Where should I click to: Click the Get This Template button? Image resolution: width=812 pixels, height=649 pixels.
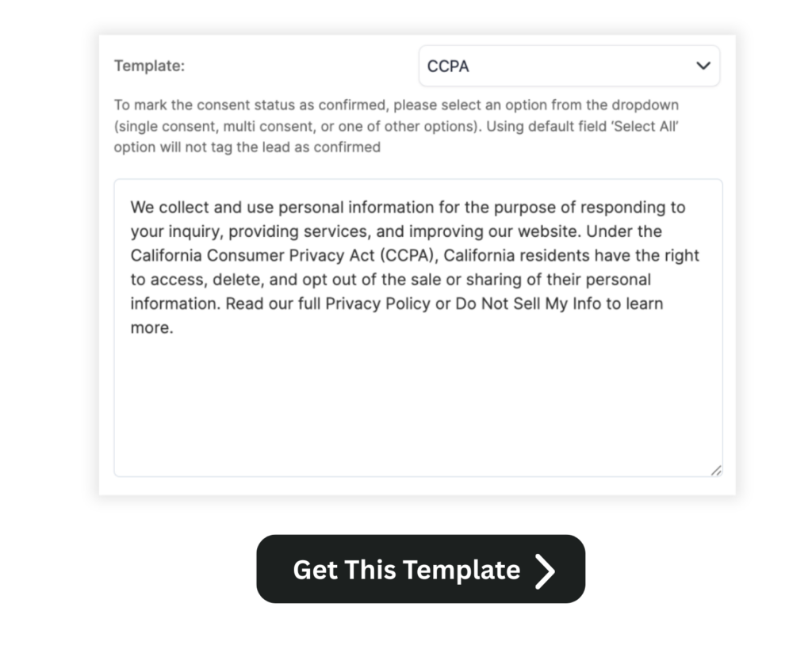pos(420,569)
